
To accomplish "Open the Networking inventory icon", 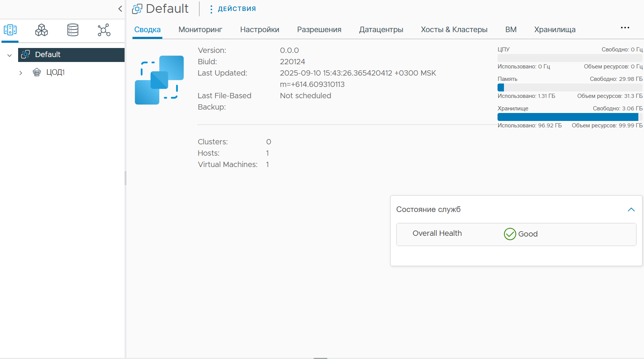I will (x=104, y=30).
